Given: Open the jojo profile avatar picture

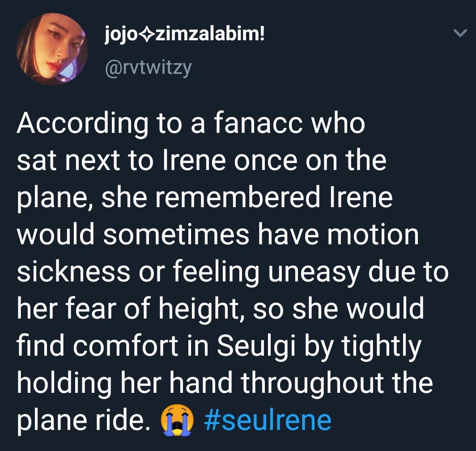Looking at the screenshot, I should point(52,49).
